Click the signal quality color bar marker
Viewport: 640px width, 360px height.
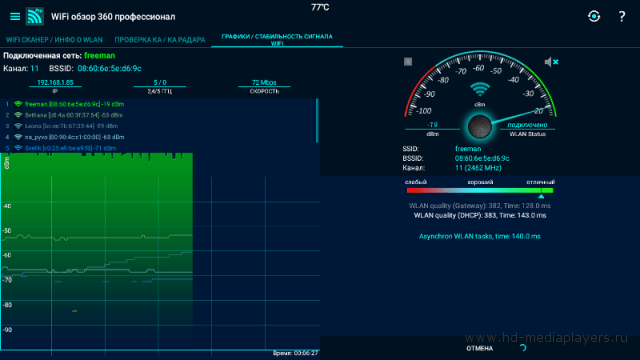click(541, 196)
